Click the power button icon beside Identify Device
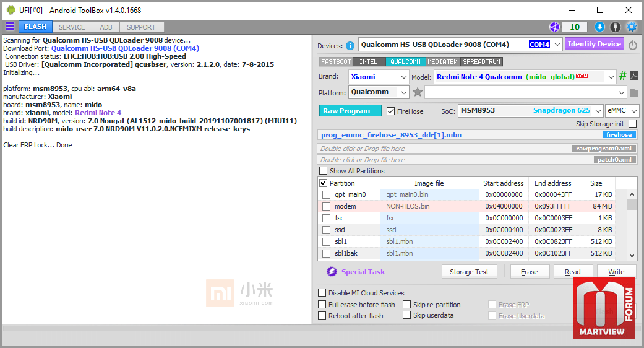644x348 pixels. pyautogui.click(x=633, y=45)
